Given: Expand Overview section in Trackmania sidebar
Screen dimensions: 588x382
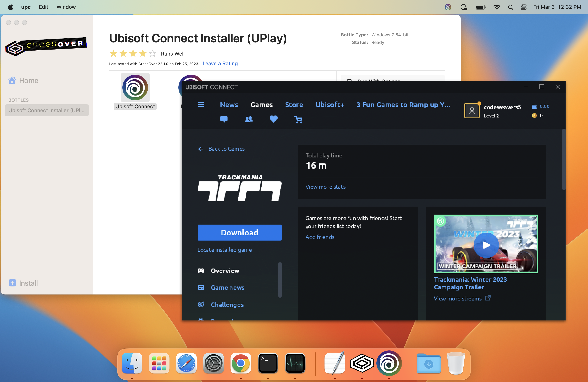Looking at the screenshot, I should coord(225,270).
